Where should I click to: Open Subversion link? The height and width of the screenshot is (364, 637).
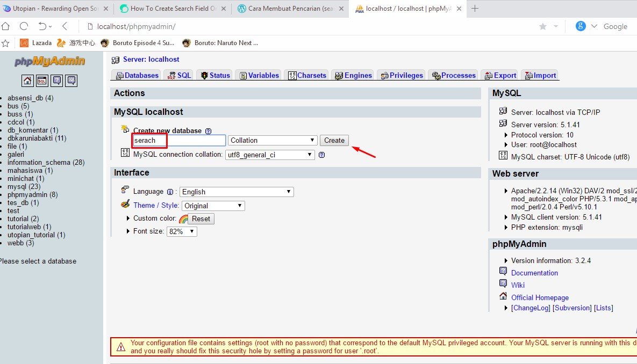coord(572,308)
